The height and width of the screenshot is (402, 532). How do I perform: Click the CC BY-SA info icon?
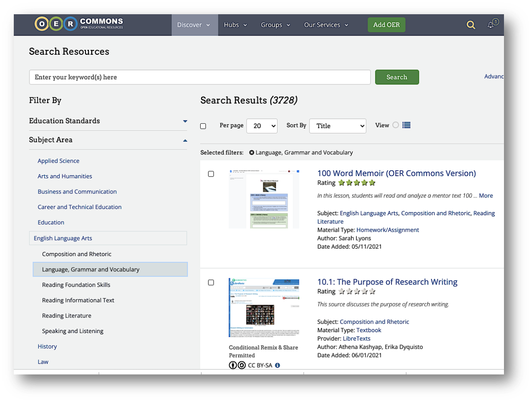[x=277, y=365]
